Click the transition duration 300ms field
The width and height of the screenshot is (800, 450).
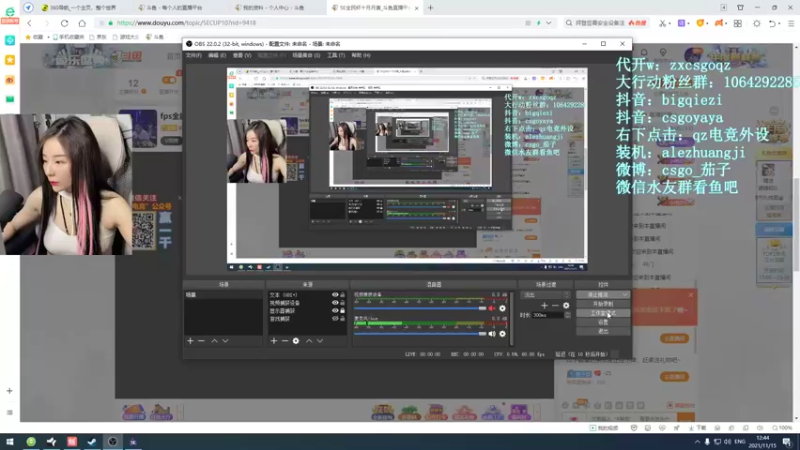point(547,315)
